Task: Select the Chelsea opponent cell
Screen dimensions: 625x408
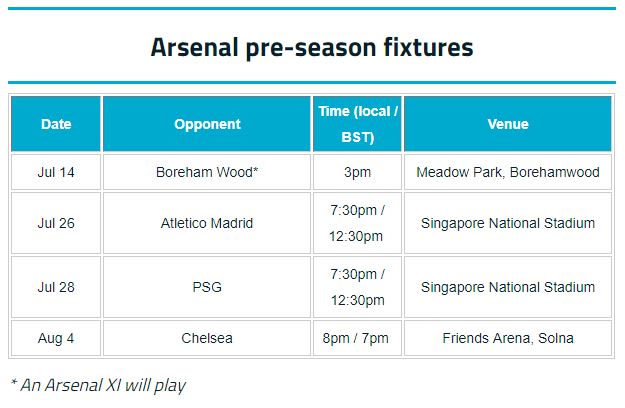Action: [207, 338]
